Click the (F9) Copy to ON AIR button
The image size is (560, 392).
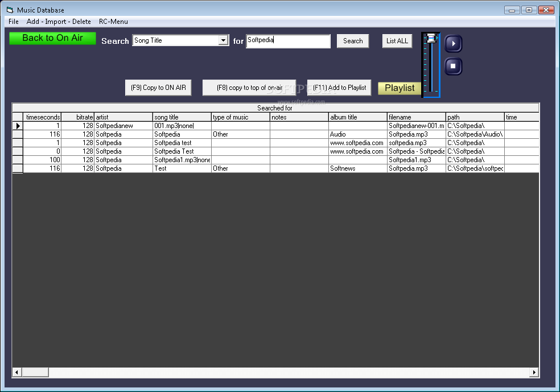[158, 88]
